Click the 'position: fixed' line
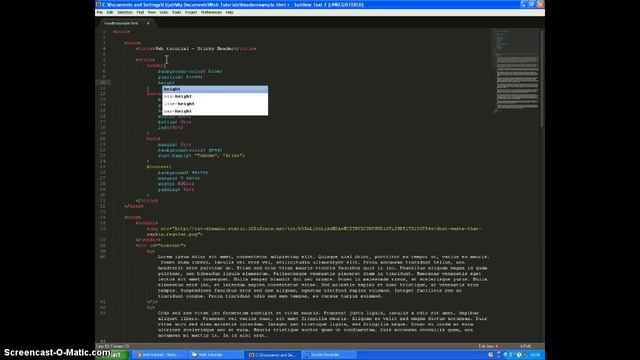Image resolution: width=640 pixels, height=360 pixels. click(x=180, y=77)
